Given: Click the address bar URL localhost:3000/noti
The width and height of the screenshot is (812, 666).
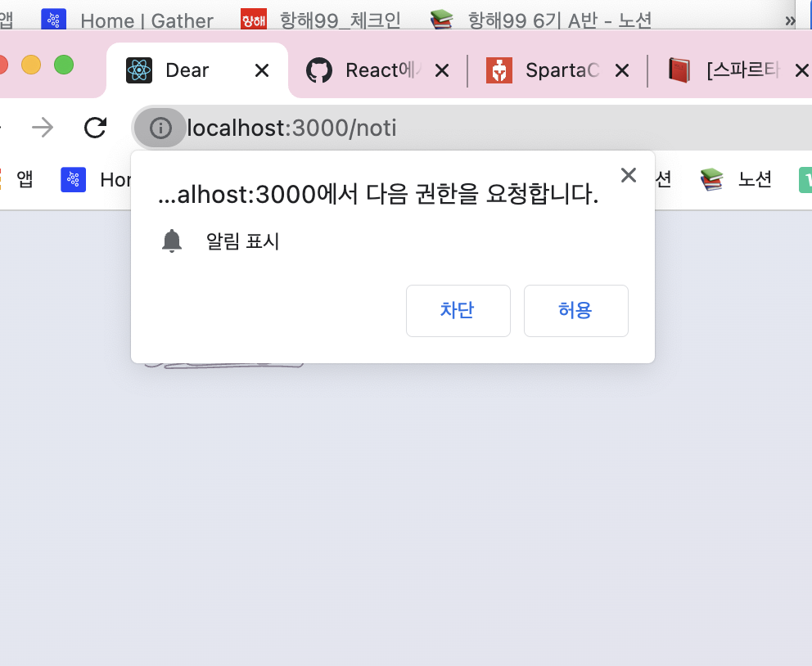Looking at the screenshot, I should click(x=291, y=128).
